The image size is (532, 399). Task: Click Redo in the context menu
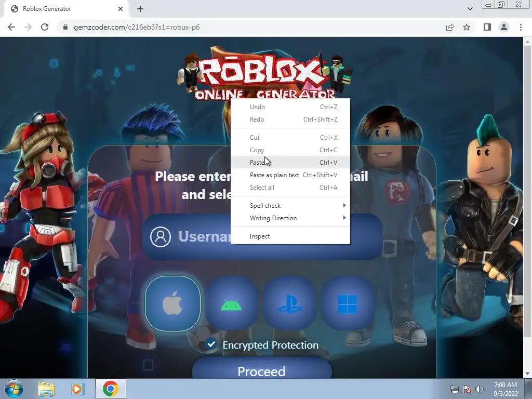(290, 119)
